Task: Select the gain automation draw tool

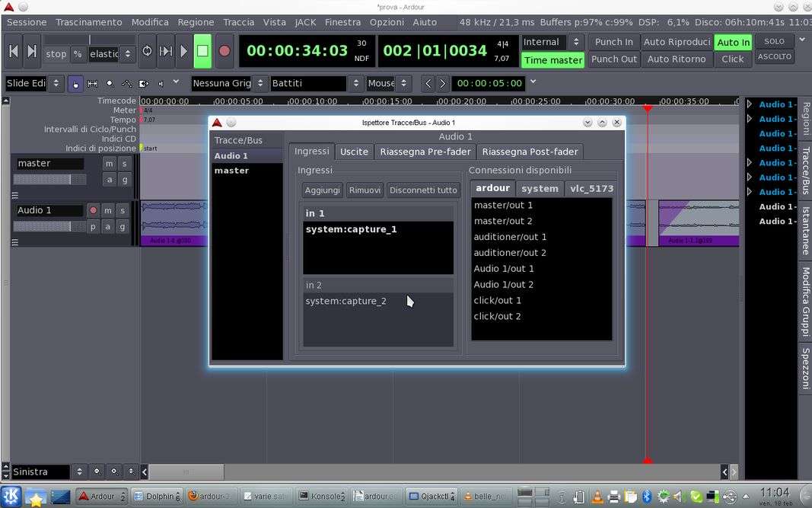Action: 126,83
